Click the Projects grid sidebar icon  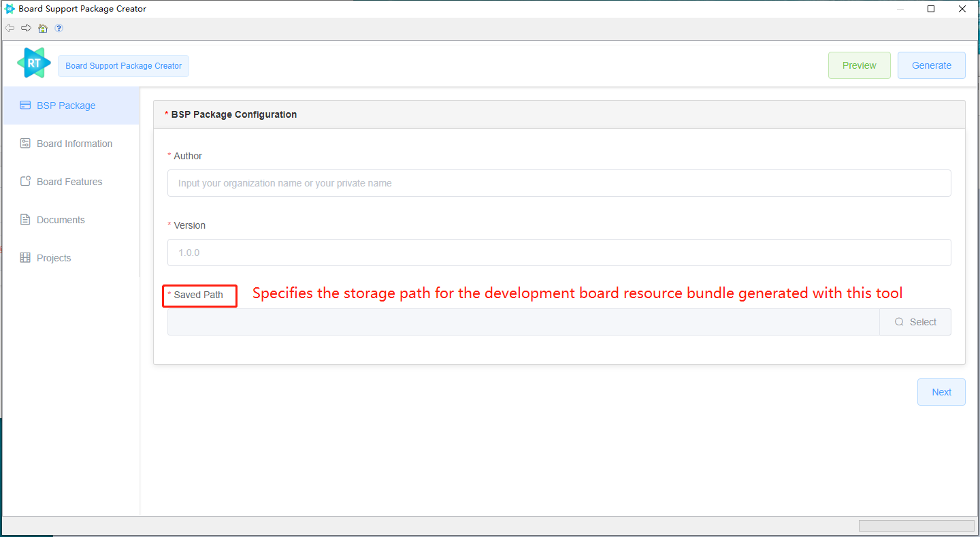pos(25,257)
